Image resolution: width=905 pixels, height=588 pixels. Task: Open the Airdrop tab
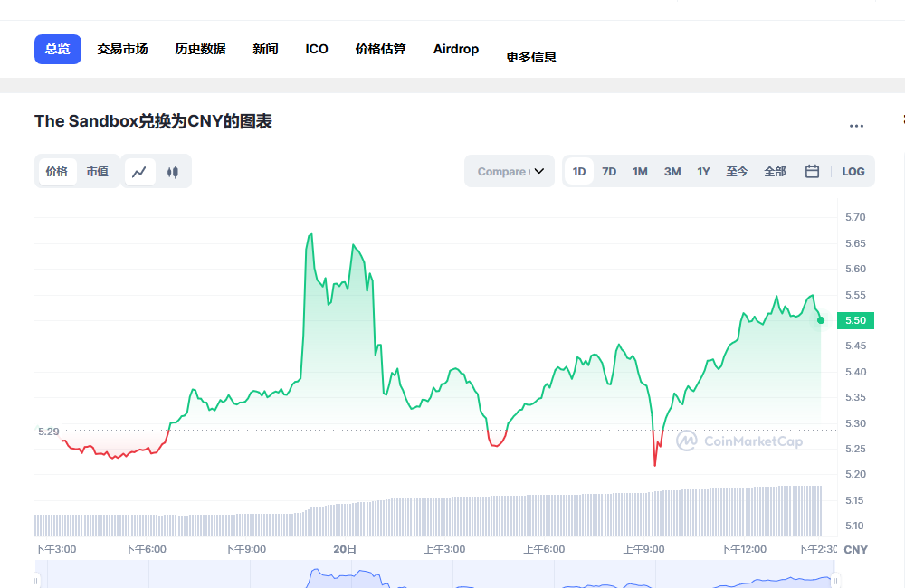tap(456, 49)
